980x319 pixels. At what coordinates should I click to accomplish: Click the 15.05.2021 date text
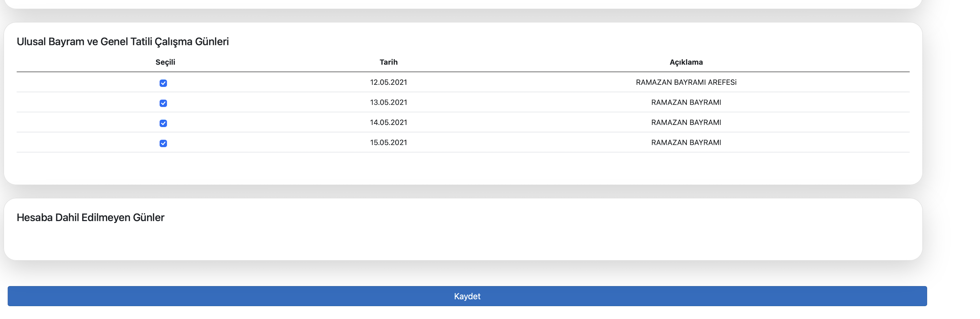click(x=388, y=143)
